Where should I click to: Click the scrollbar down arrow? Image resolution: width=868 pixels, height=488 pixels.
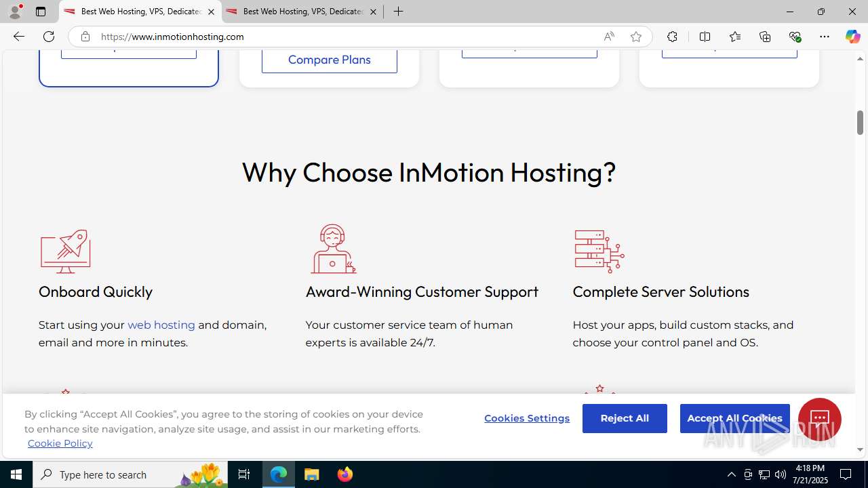860,450
